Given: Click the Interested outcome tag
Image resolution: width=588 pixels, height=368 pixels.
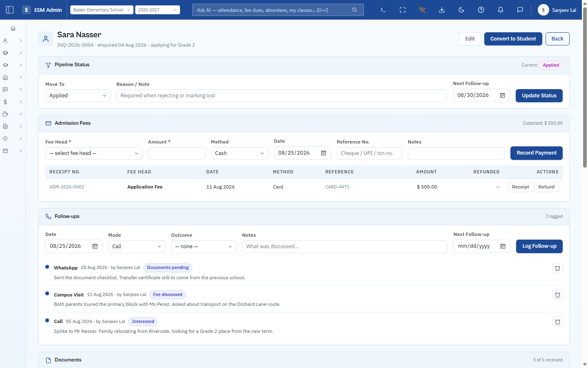Looking at the screenshot, I should [x=143, y=322].
